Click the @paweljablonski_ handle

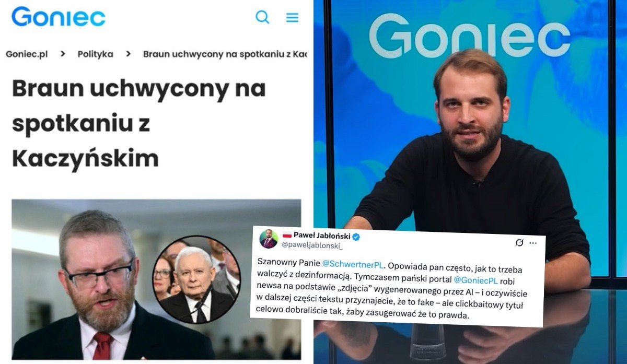click(311, 245)
